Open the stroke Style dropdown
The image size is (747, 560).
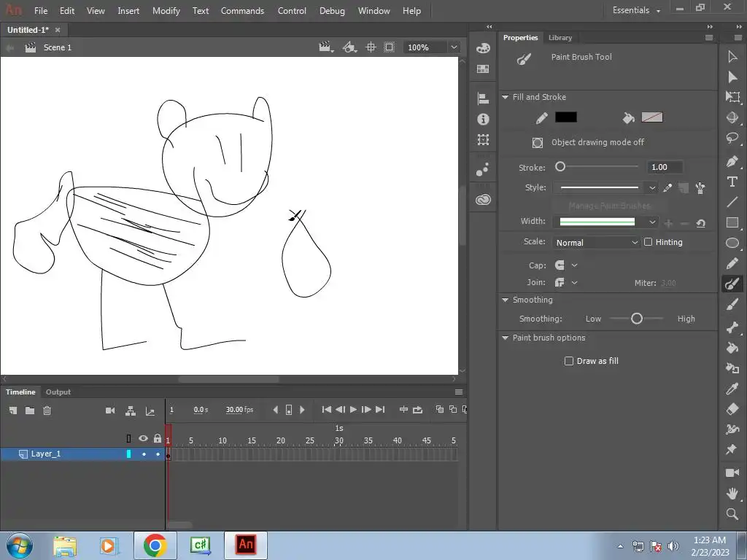click(x=652, y=187)
